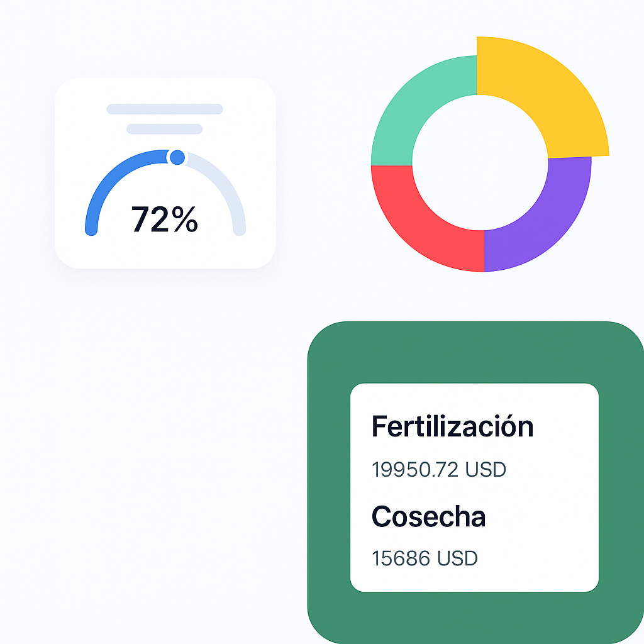Click the longer placeholder bar above the gauge

(165, 109)
